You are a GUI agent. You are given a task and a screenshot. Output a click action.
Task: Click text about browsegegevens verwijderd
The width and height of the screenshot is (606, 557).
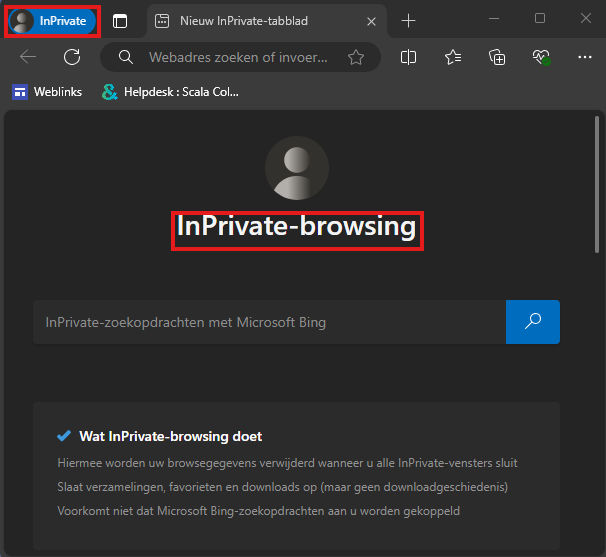pyautogui.click(x=287, y=463)
